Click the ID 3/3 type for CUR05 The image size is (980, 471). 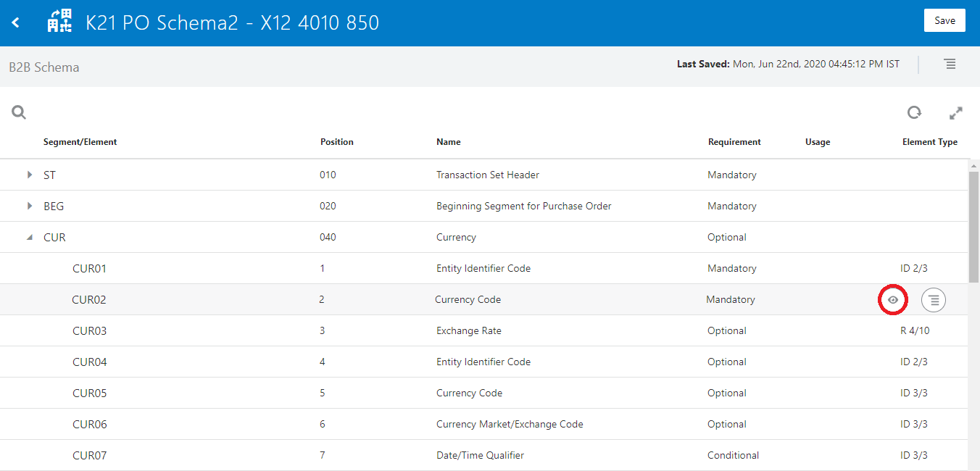point(914,393)
